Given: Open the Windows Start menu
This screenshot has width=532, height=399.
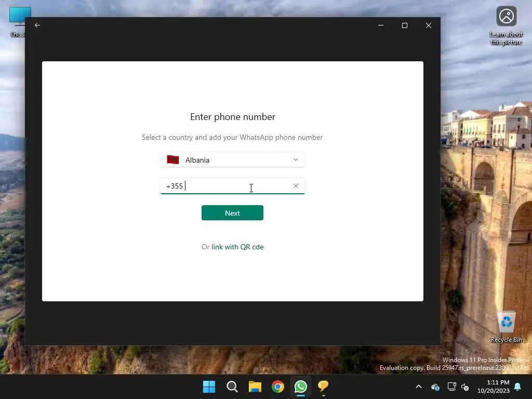Looking at the screenshot, I should point(209,387).
